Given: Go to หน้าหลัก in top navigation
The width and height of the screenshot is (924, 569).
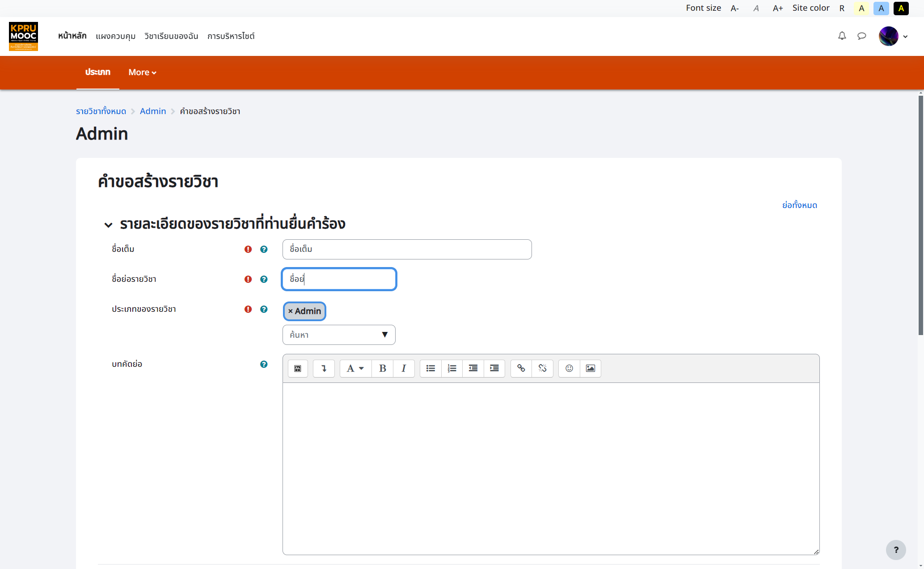Looking at the screenshot, I should 72,36.
